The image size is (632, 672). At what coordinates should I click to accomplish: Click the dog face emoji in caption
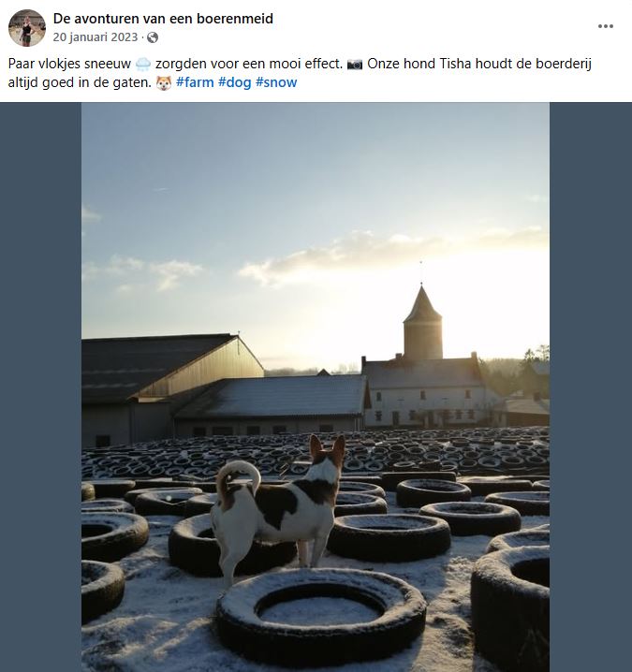tap(163, 83)
